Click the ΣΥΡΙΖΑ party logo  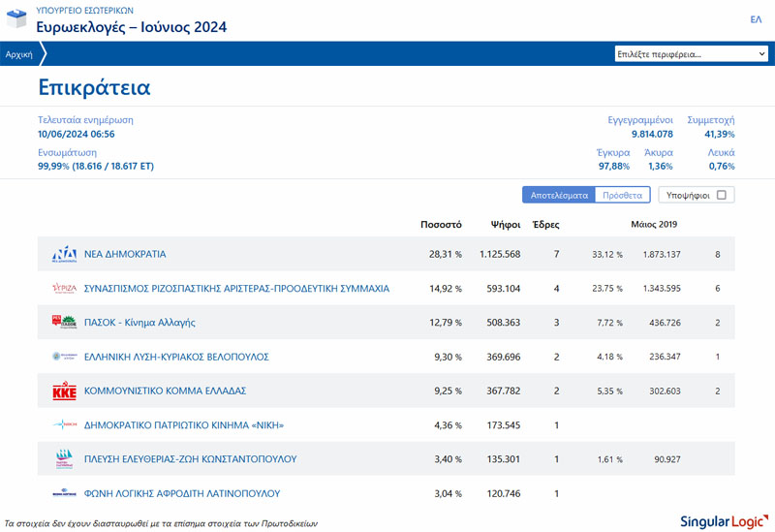pos(64,288)
